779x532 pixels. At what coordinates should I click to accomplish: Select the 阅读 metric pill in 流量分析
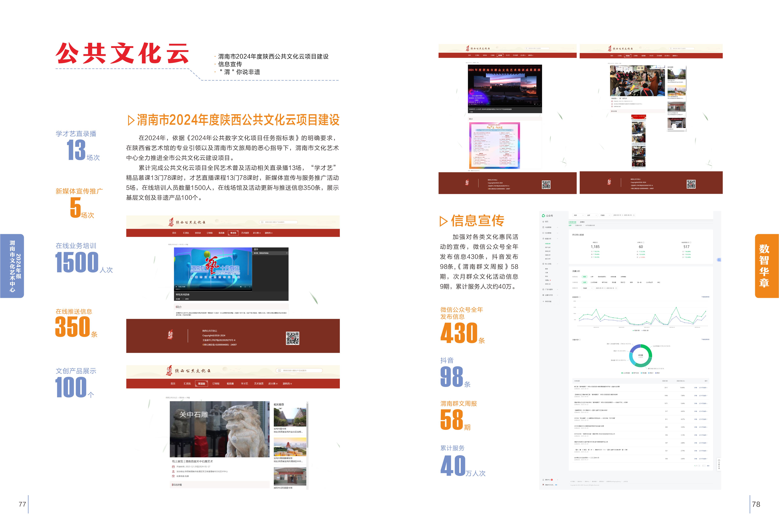click(x=585, y=277)
